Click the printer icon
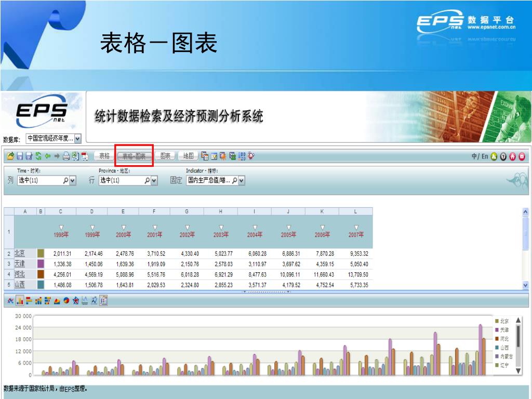The height and width of the screenshot is (399, 532). tap(66, 156)
